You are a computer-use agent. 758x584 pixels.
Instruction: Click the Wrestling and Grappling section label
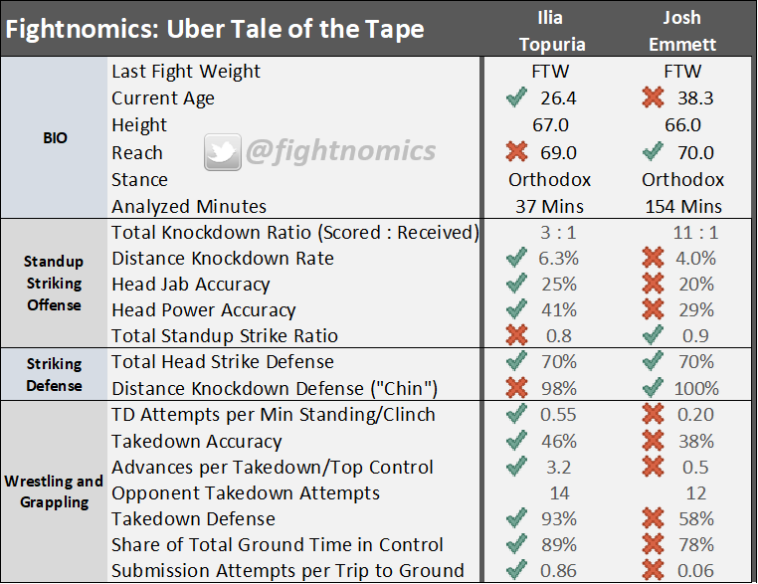click(54, 492)
